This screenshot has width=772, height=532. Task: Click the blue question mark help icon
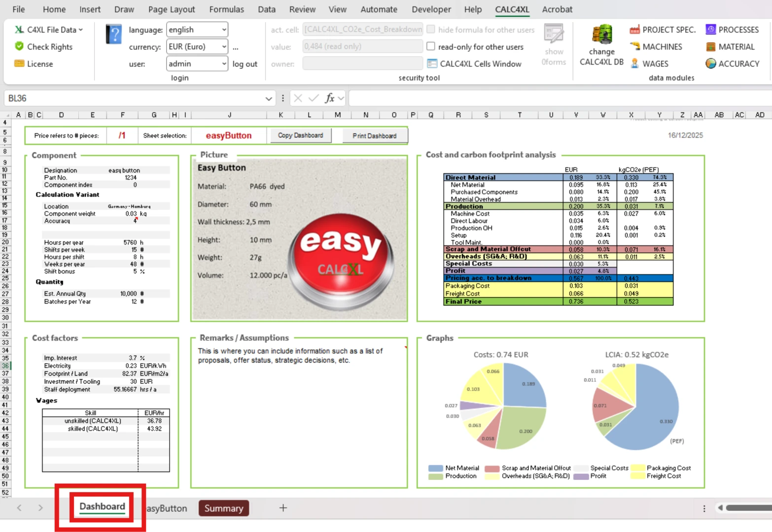[x=114, y=35]
